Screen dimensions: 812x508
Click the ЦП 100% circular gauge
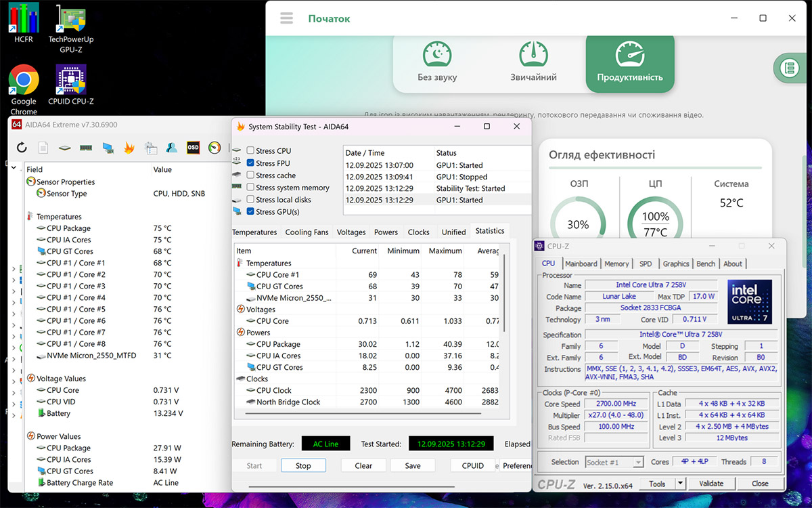tap(655, 225)
